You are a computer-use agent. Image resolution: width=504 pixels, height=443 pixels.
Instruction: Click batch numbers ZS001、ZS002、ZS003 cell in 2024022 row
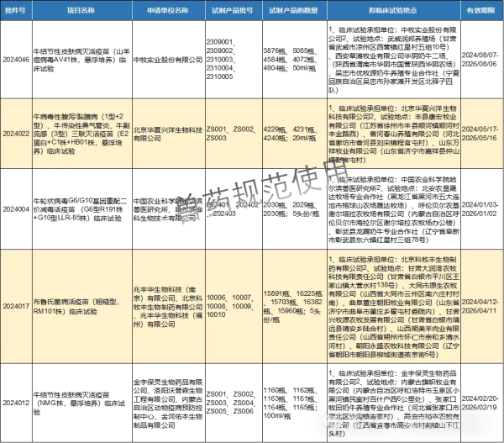234,134
